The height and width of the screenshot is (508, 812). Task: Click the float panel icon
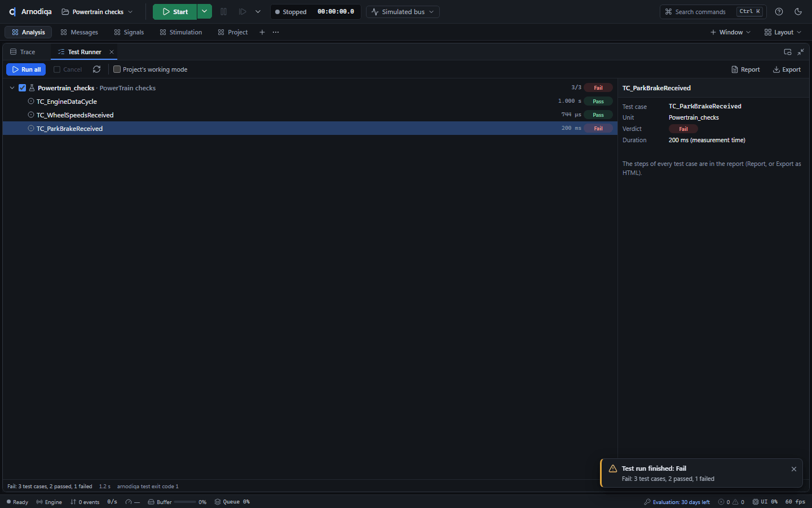[x=788, y=52]
